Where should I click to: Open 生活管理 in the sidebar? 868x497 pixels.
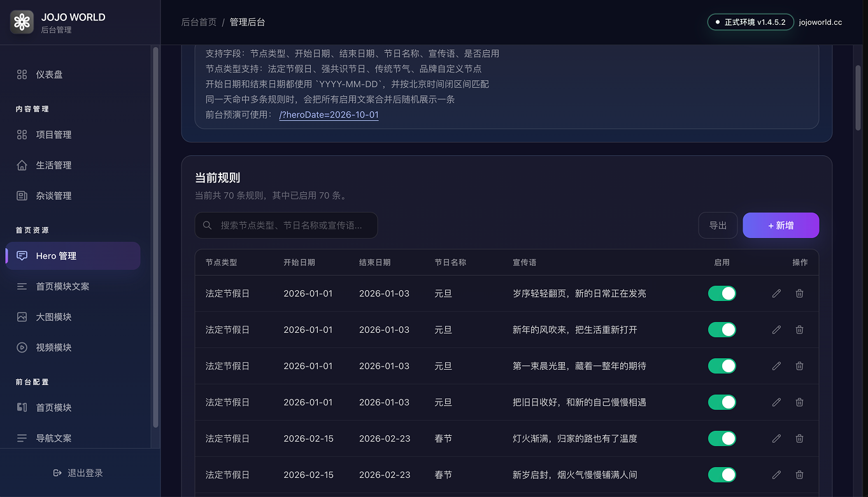point(73,165)
